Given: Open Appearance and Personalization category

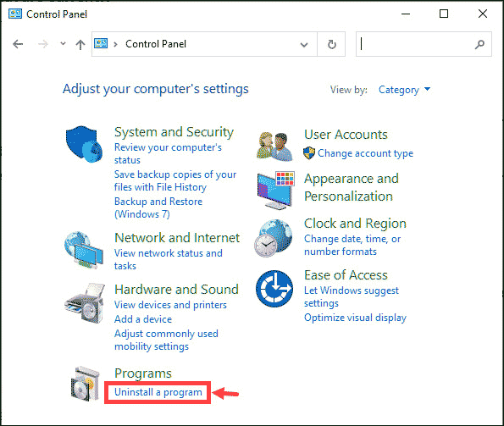Looking at the screenshot, I should [352, 187].
